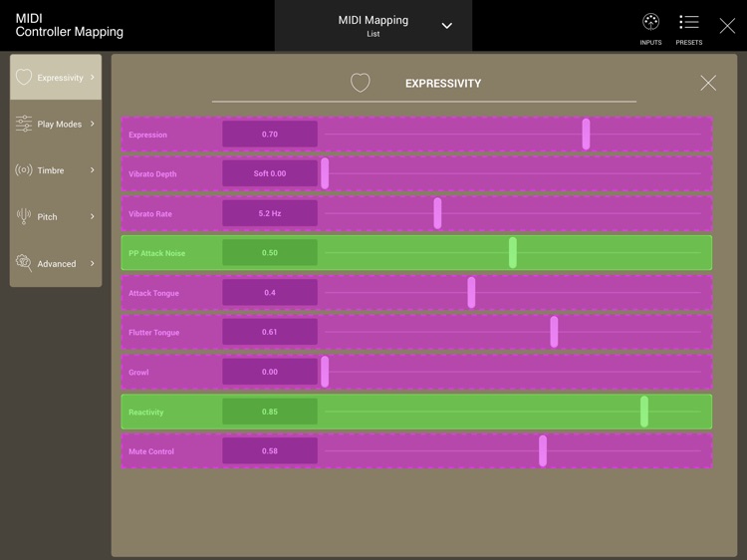Image resolution: width=747 pixels, height=560 pixels.
Task: Select the Expressivity menu label
Action: (60, 78)
